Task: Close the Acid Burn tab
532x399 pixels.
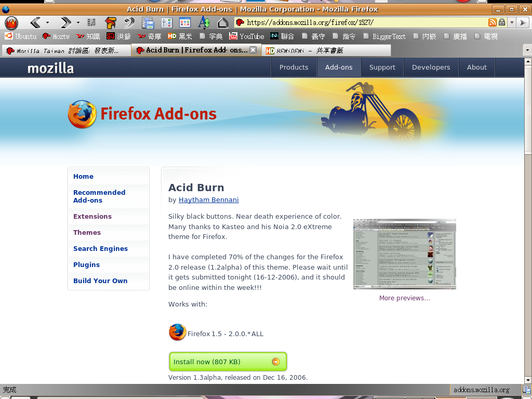Action: click(253, 50)
